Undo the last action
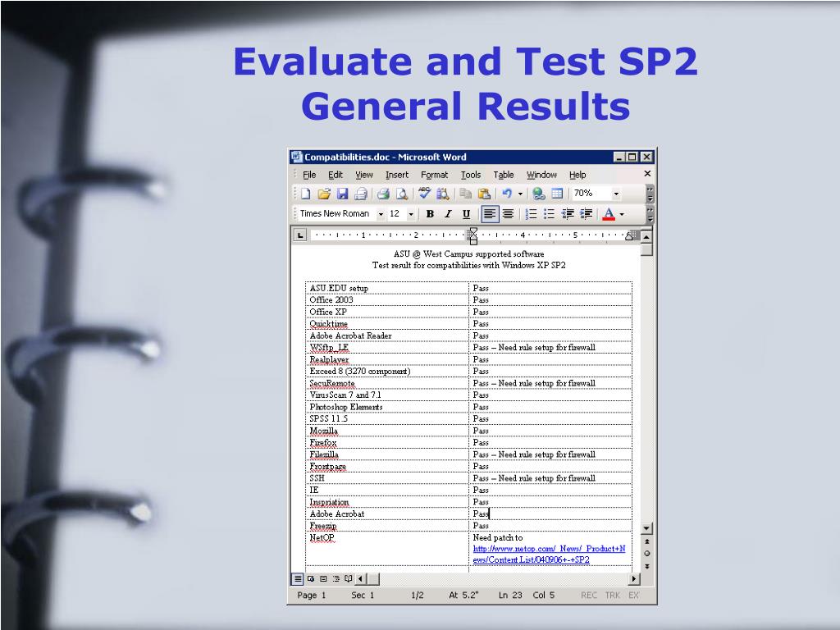Viewport: 840px width, 630px height. click(x=507, y=194)
